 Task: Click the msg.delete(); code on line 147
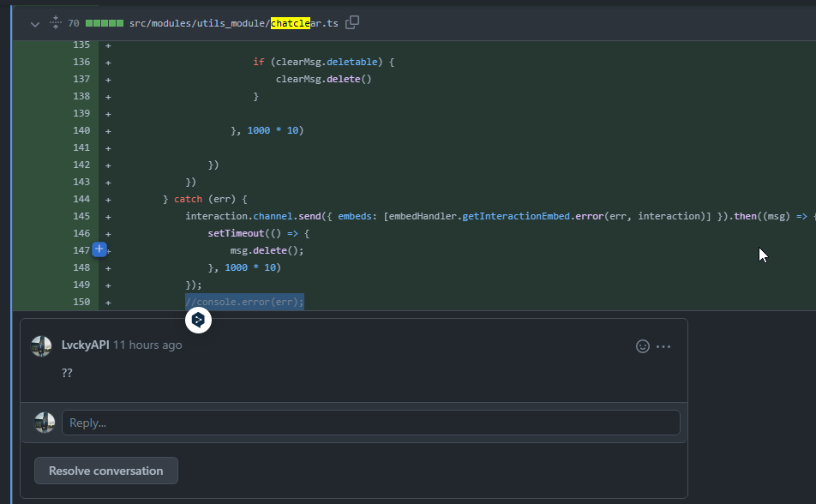(x=267, y=250)
